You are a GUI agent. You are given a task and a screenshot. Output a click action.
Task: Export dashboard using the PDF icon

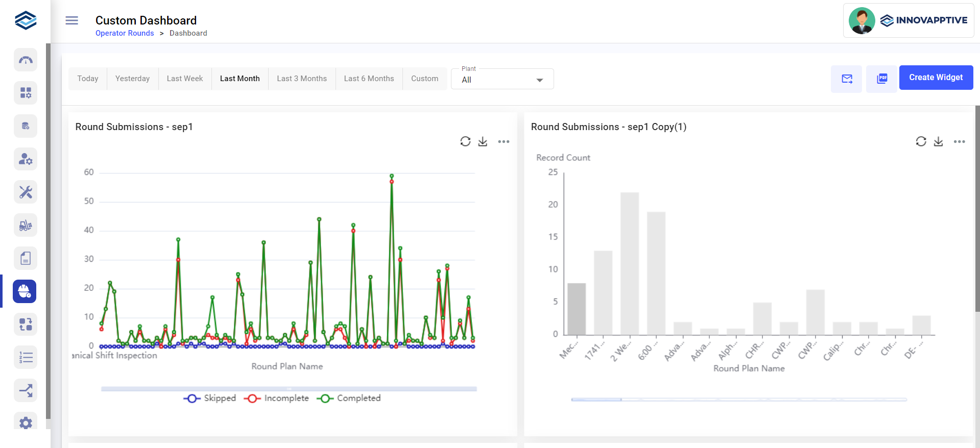coord(881,79)
